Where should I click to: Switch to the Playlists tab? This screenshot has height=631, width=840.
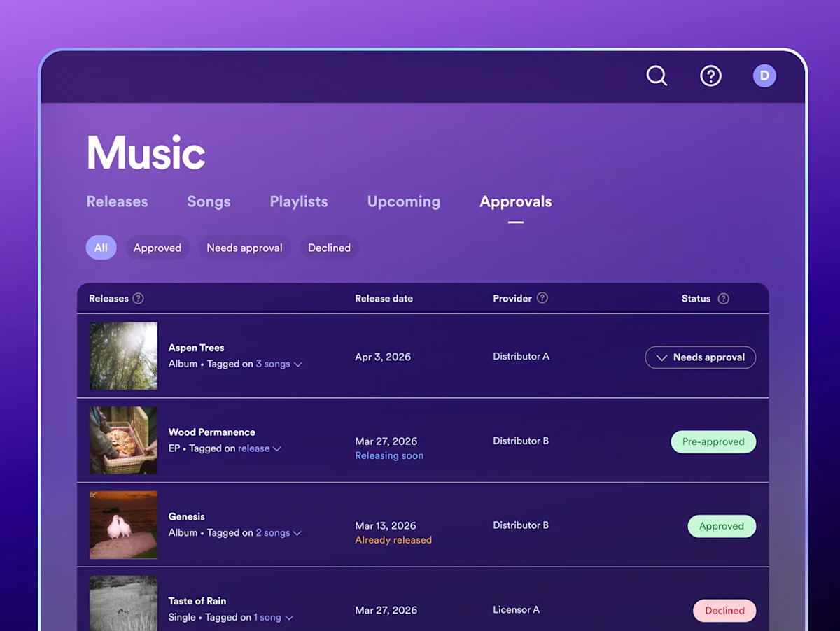(298, 201)
